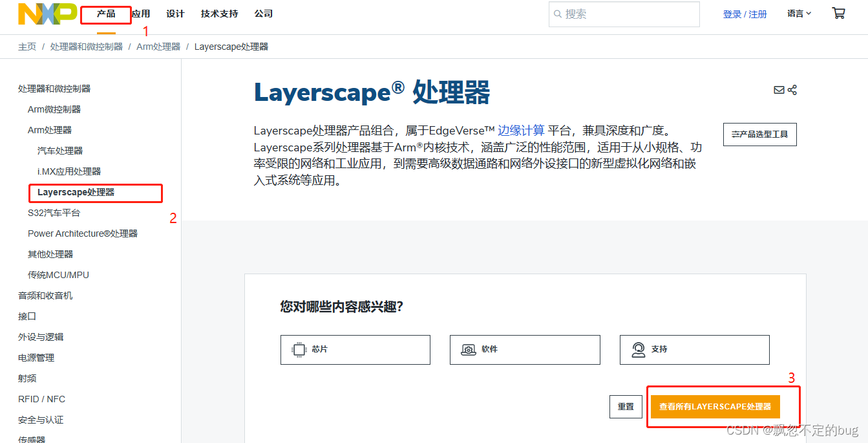Click the email envelope icon

coord(779,90)
